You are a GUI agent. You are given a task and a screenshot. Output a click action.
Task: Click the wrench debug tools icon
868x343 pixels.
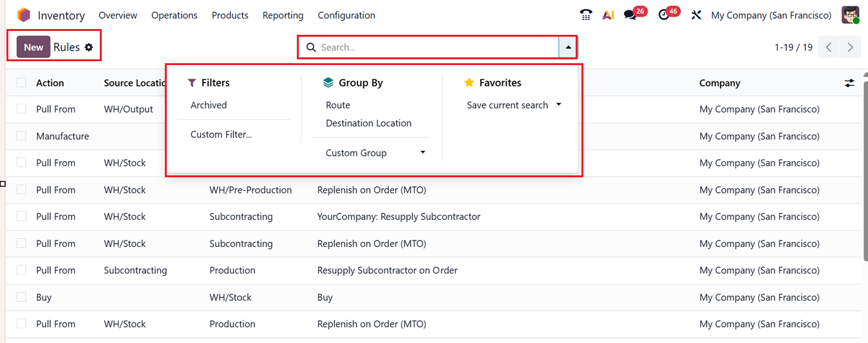pyautogui.click(x=695, y=15)
